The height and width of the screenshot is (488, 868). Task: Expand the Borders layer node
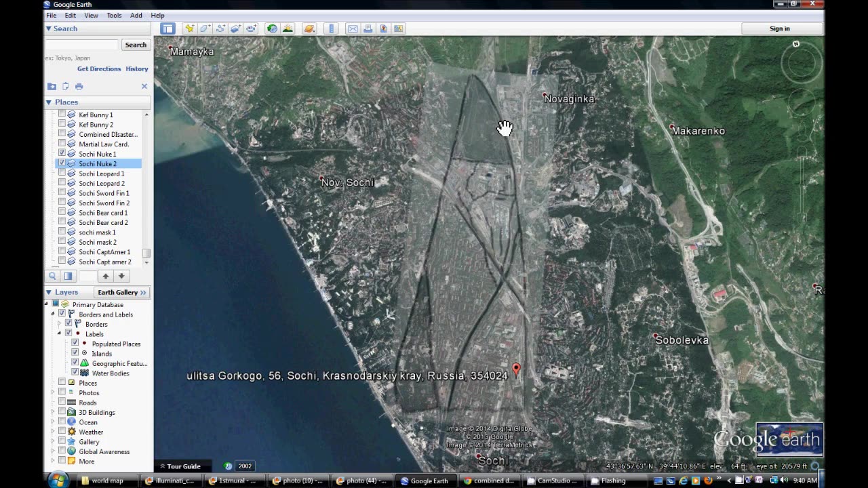tap(59, 324)
